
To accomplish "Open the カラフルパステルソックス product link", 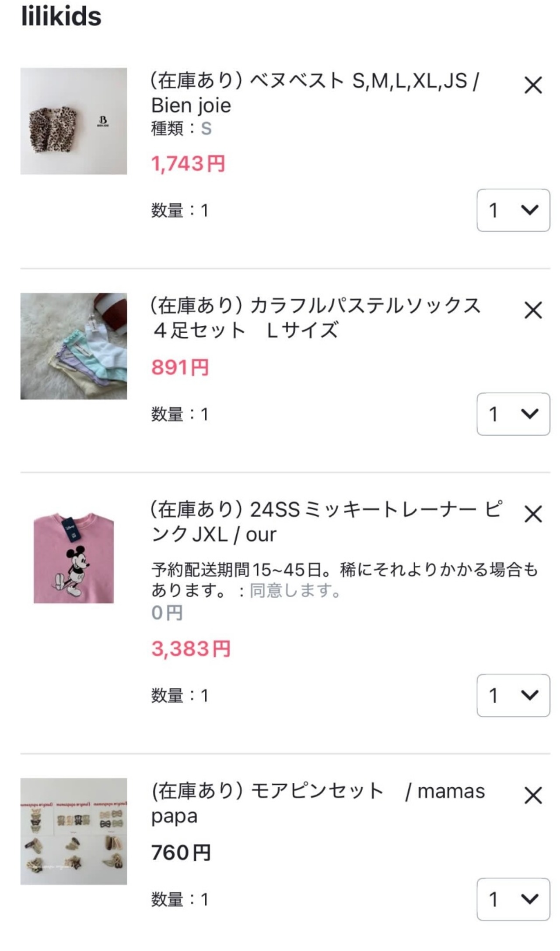I will pyautogui.click(x=315, y=318).
